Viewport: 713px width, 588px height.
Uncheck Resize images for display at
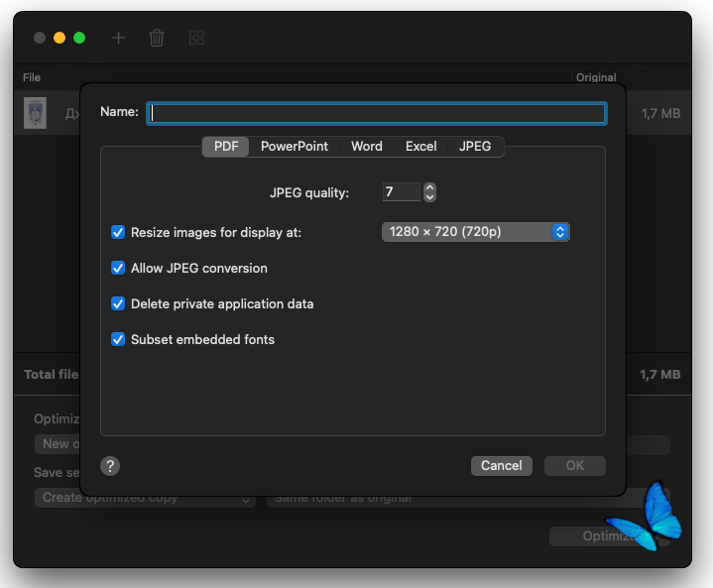click(118, 232)
